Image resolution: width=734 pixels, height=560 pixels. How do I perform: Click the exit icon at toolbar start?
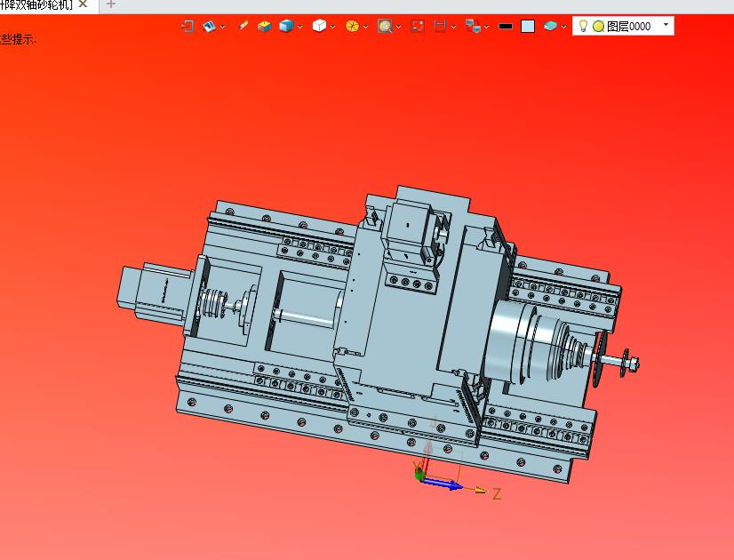point(187,26)
